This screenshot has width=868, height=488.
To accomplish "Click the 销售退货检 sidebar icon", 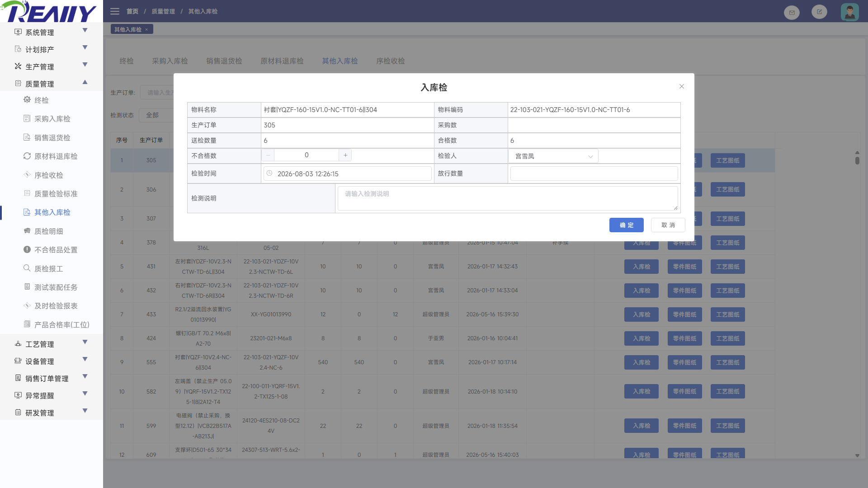I will [27, 137].
